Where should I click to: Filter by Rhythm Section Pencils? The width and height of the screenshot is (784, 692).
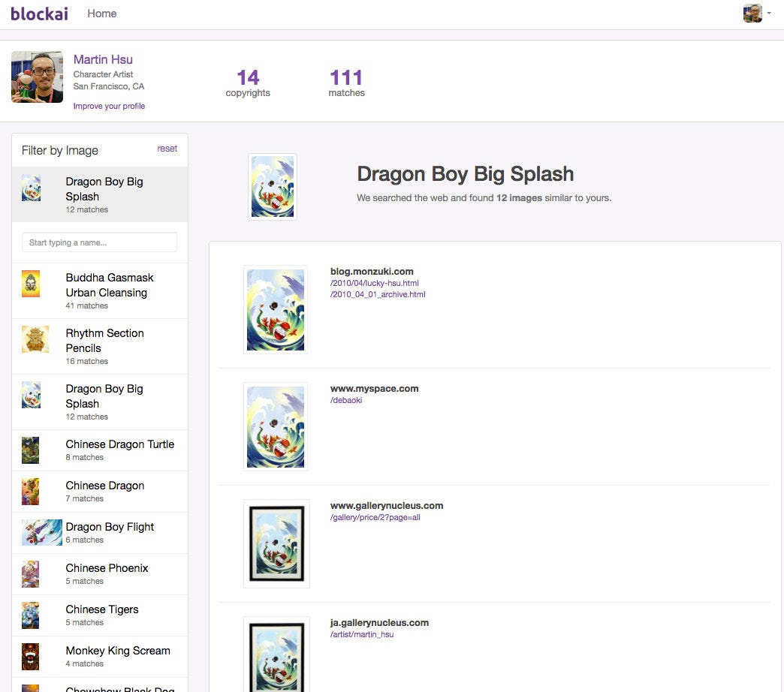pos(100,346)
